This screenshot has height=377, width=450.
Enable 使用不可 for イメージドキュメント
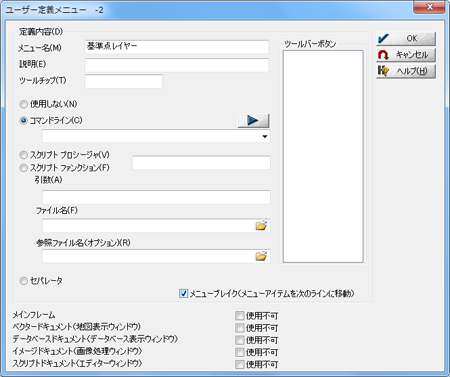pyautogui.click(x=239, y=352)
